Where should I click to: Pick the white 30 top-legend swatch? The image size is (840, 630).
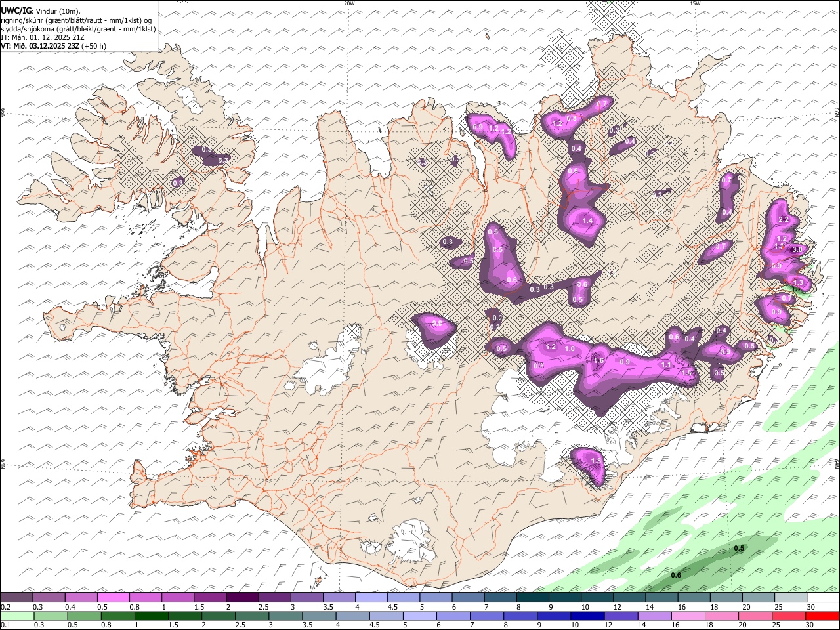[x=823, y=597]
